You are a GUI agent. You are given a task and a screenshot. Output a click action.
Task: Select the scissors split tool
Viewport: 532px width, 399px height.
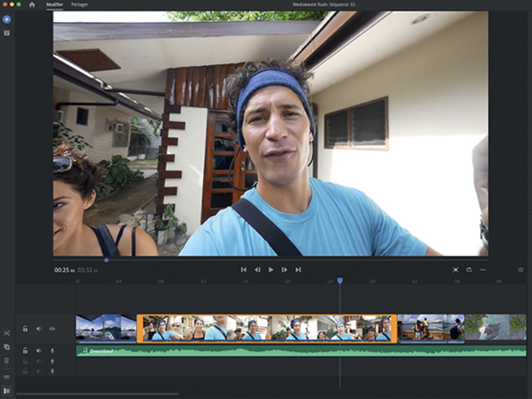7,333
